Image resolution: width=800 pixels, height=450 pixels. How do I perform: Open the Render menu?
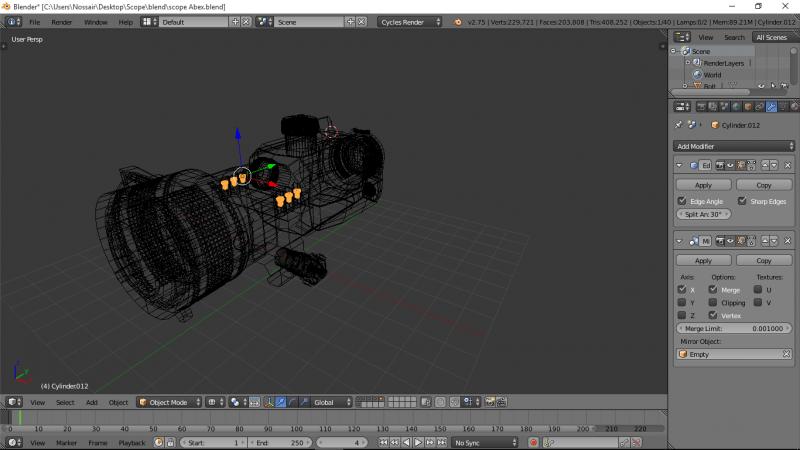coord(62,21)
